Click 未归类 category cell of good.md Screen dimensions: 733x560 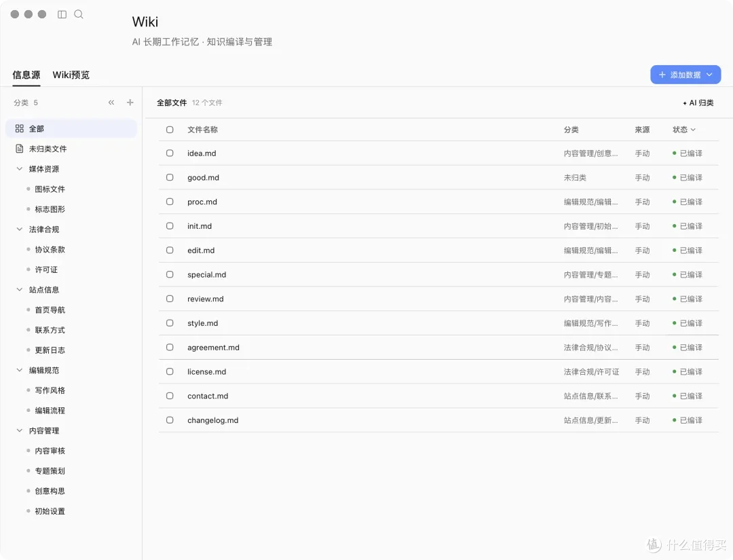(575, 178)
